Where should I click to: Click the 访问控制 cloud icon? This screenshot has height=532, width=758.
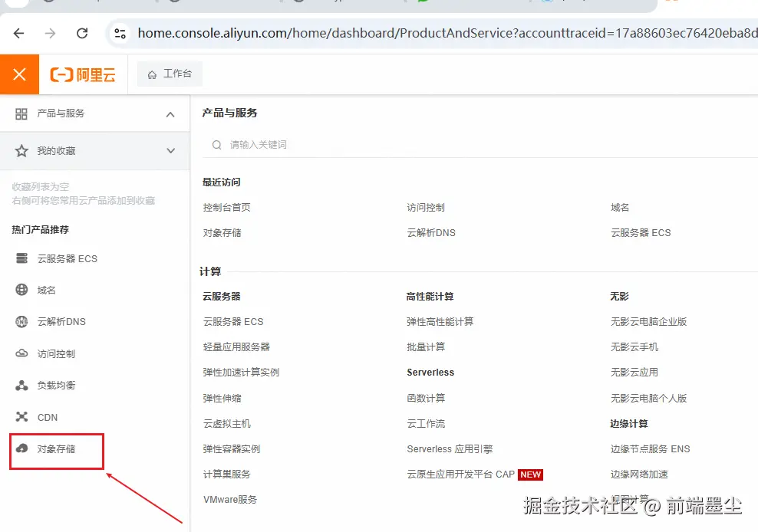(21, 353)
